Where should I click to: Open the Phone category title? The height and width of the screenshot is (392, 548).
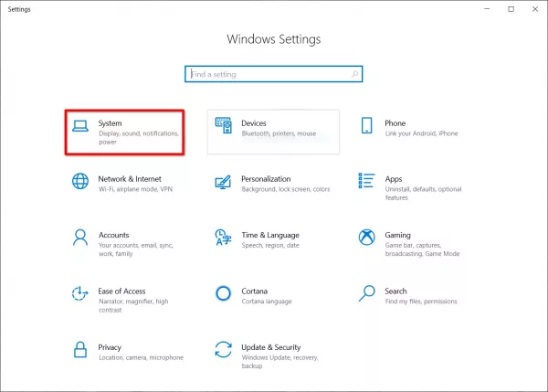(x=395, y=123)
